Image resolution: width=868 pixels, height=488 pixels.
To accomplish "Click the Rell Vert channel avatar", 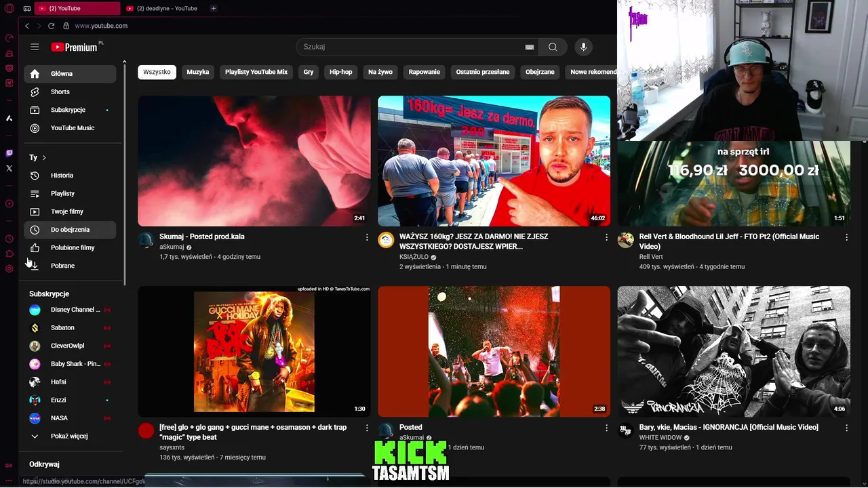I will click(x=626, y=240).
